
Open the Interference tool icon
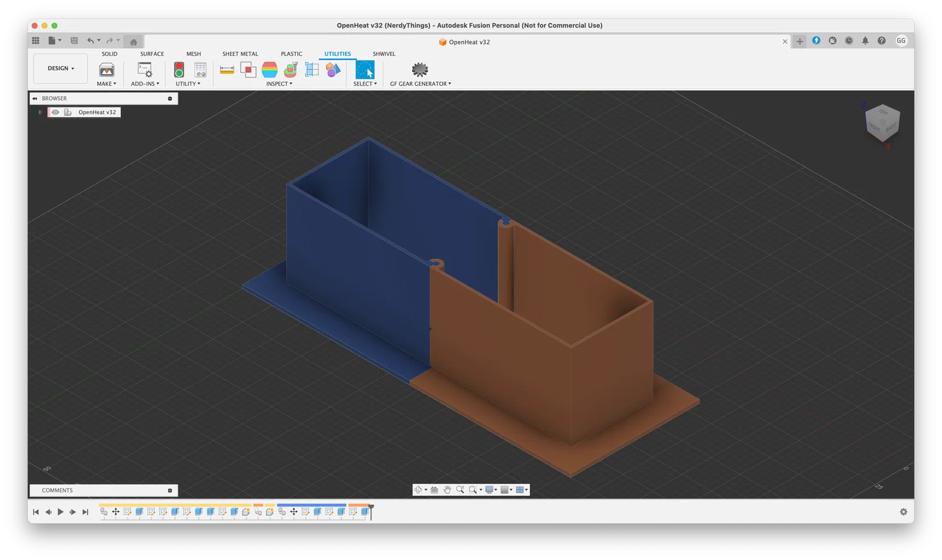coord(248,70)
